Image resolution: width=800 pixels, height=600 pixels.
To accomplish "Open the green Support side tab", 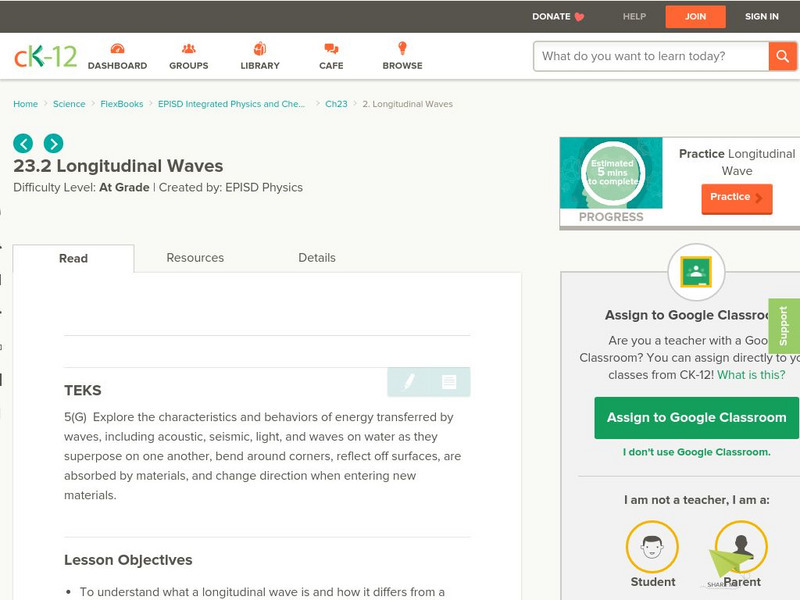I will [784, 326].
